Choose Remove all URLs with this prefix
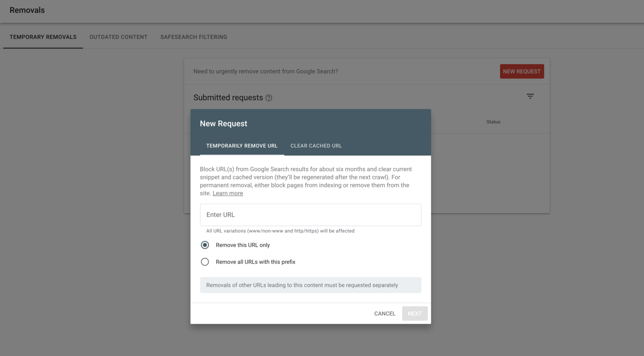The image size is (644, 356). pos(205,262)
